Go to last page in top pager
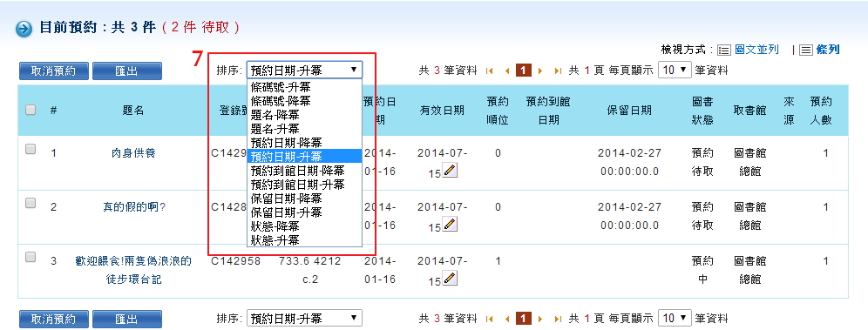This screenshot has height=330, width=868. (x=558, y=71)
